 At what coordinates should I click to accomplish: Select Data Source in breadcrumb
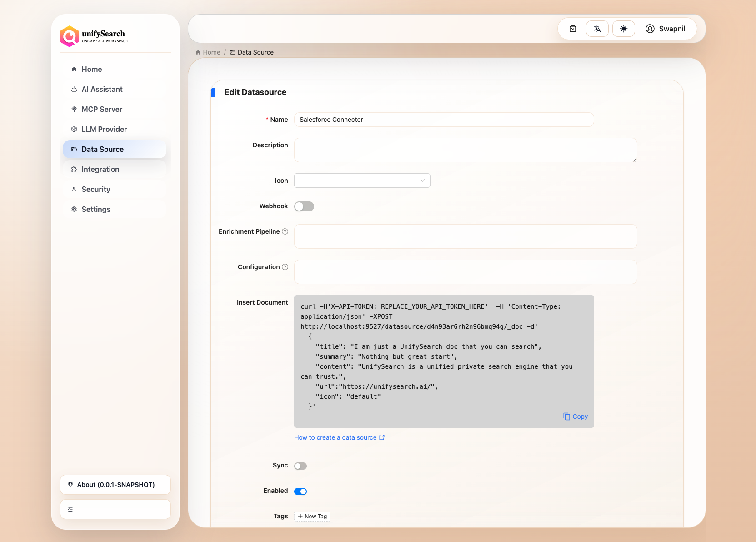[x=256, y=52]
